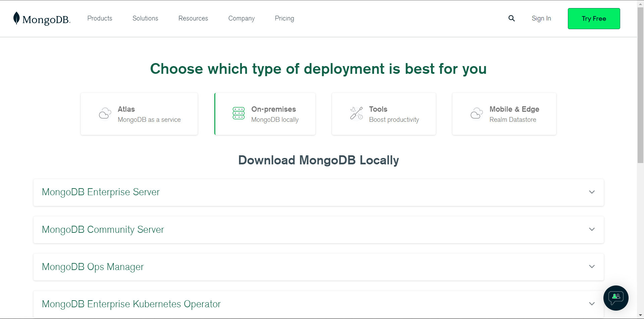Select the Mobile & Edge deployment option

(x=504, y=114)
